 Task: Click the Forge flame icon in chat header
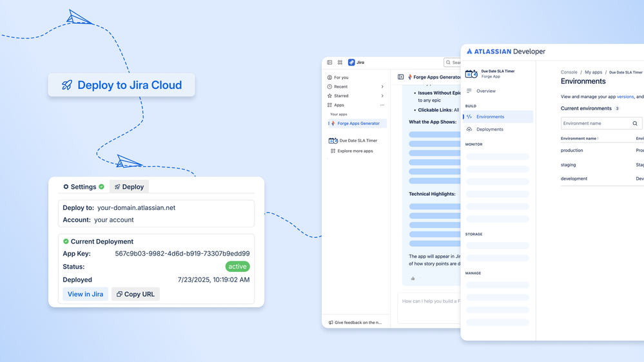click(x=410, y=77)
